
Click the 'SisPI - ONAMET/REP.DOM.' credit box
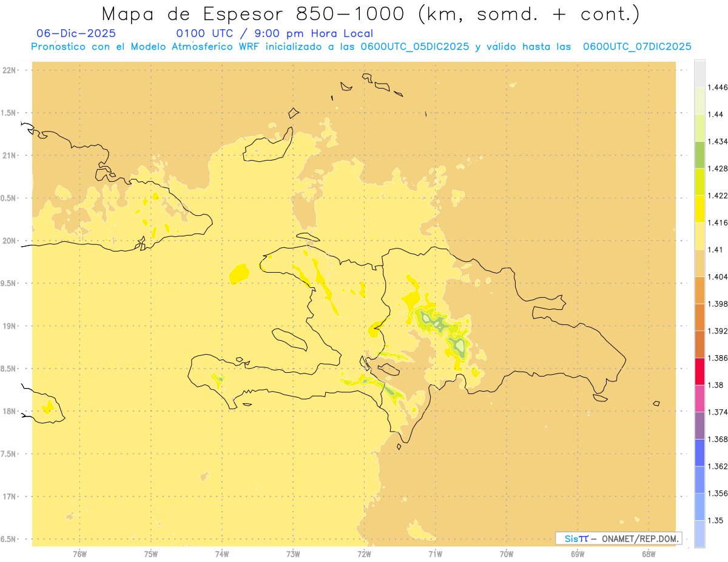pyautogui.click(x=619, y=538)
